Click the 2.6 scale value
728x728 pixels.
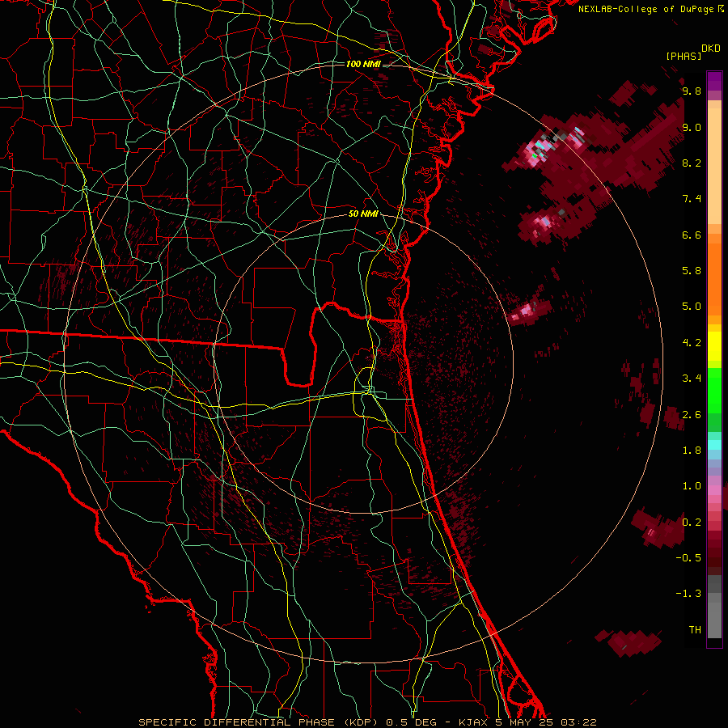point(692,415)
